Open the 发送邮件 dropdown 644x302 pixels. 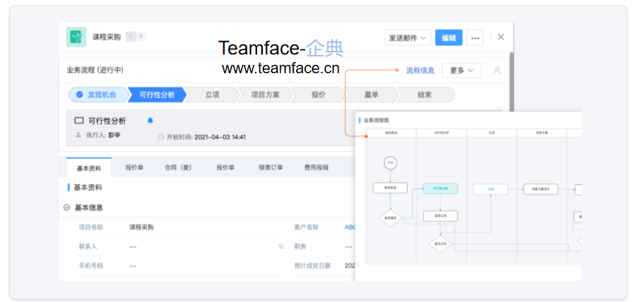(407, 38)
